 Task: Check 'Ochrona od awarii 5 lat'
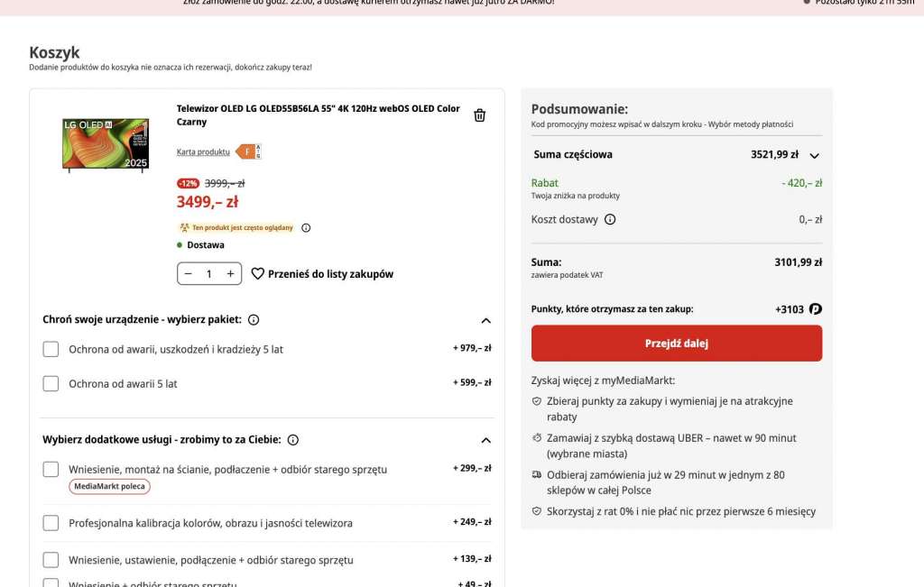51,383
